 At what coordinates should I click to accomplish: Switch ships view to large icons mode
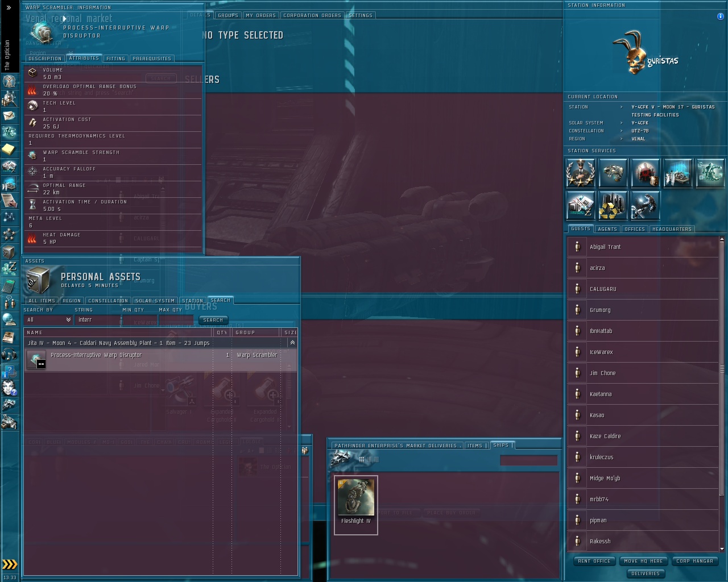pos(362,459)
